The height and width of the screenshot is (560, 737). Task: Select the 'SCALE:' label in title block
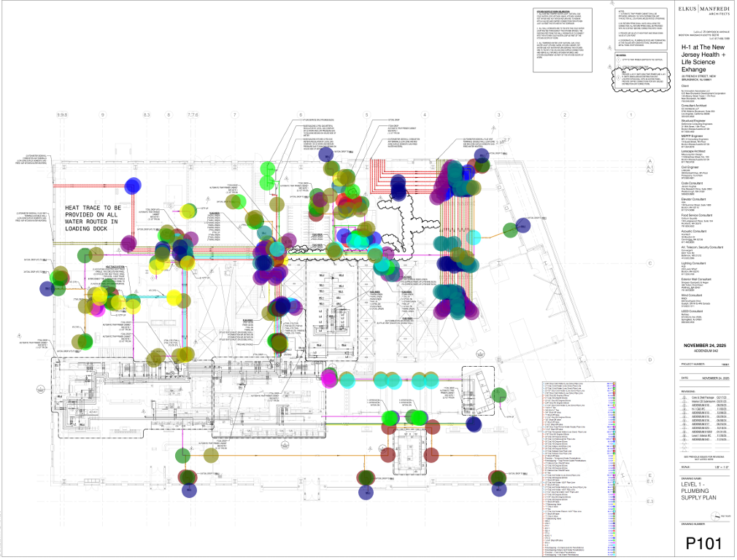[685, 467]
